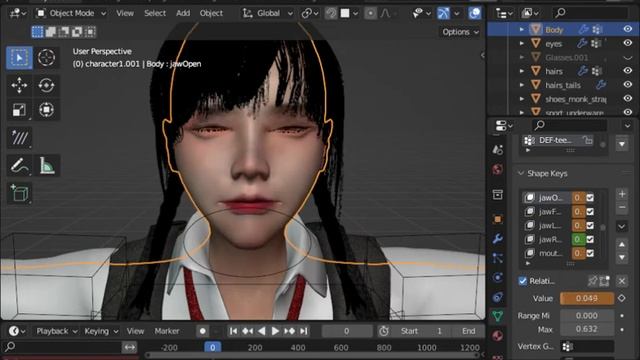Expand the hairs_tails object tree

522,85
